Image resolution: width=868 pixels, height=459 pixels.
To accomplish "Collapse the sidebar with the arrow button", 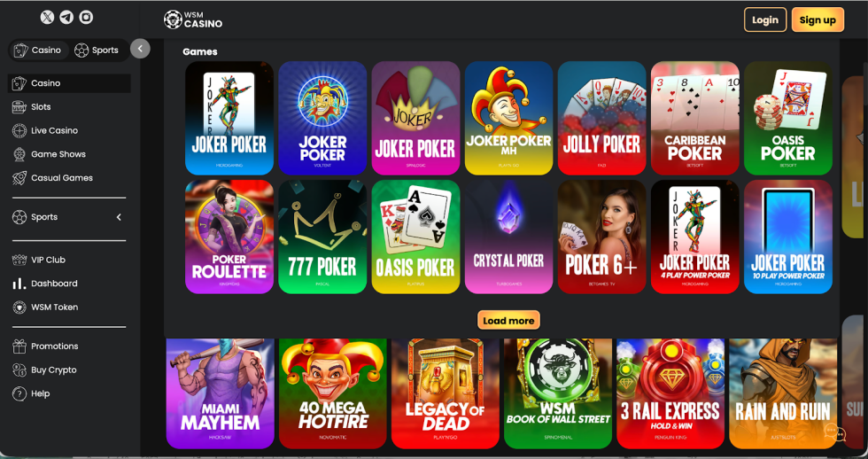I will coord(141,49).
